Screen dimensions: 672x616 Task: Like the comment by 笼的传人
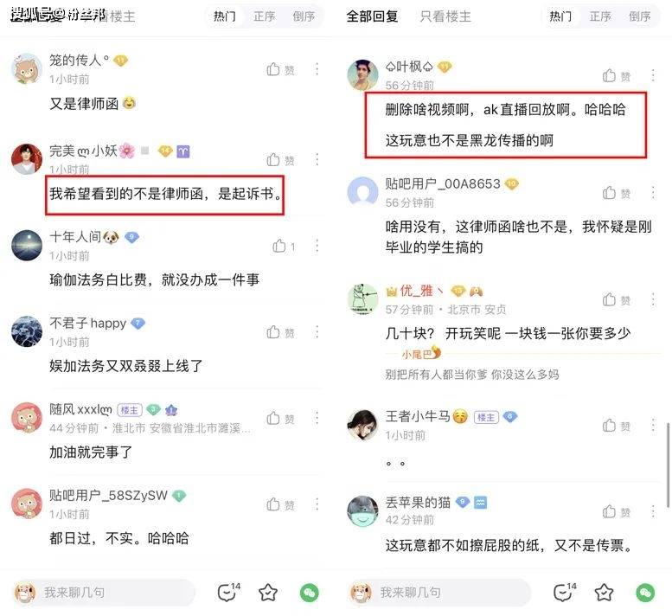[280, 69]
